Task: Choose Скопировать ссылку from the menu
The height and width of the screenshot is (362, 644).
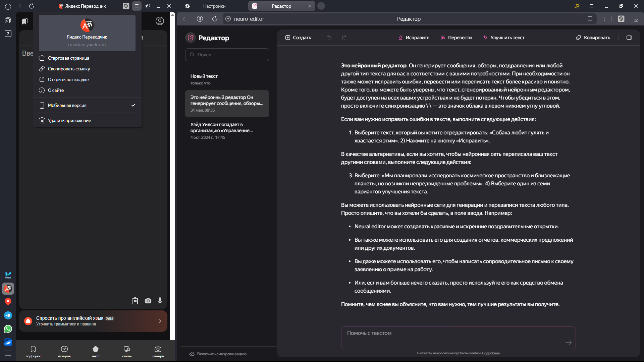Action: 87,69
